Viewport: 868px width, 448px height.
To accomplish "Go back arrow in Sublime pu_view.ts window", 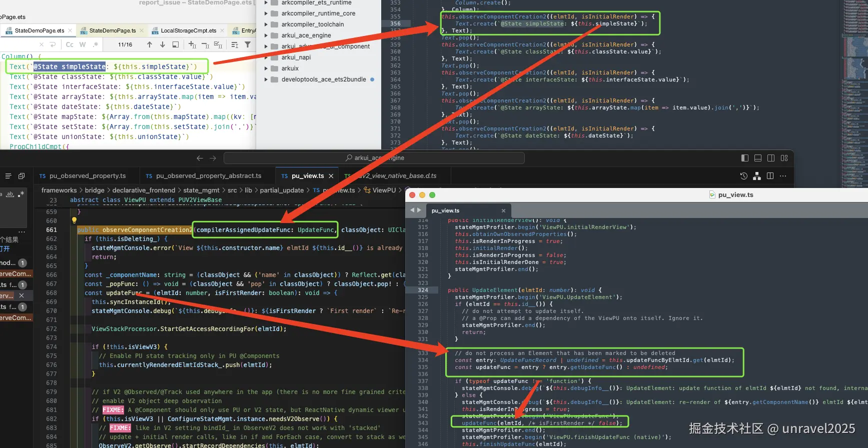I will (x=412, y=210).
